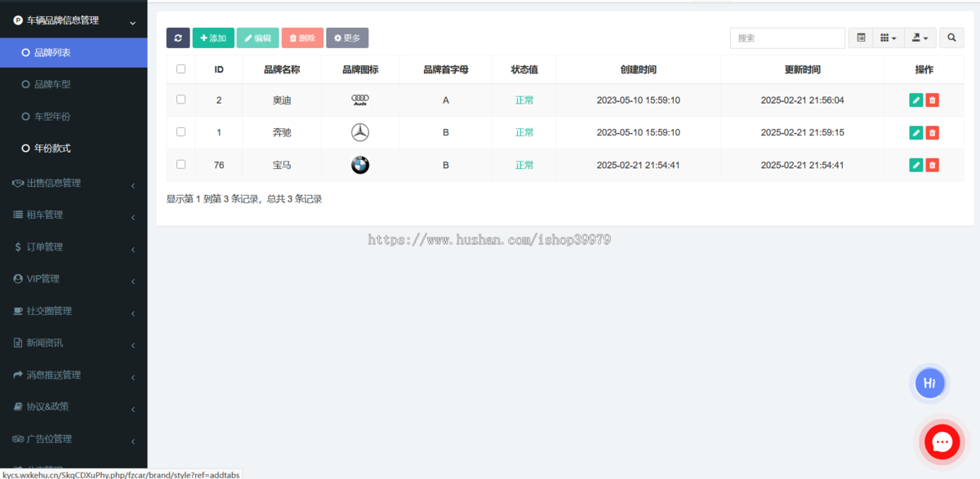This screenshot has width=980, height=479.
Task: Click edit pencil icon for 宝马 row
Action: (916, 165)
